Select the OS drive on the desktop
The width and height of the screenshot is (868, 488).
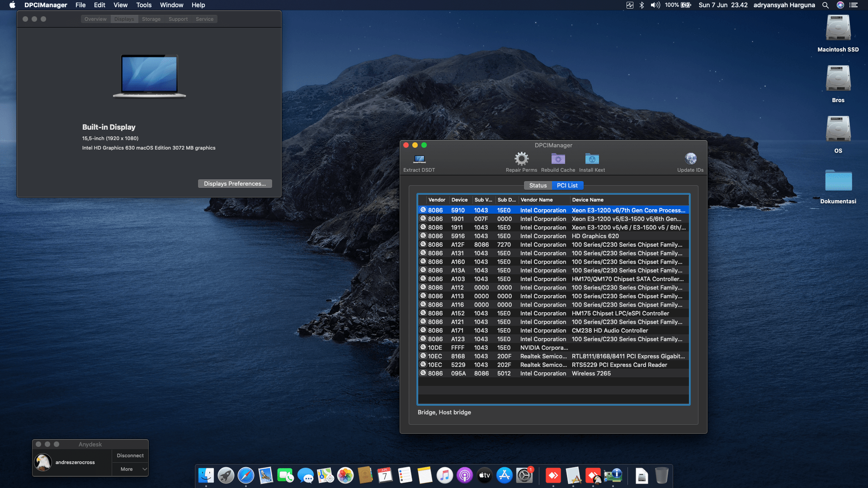click(x=838, y=129)
